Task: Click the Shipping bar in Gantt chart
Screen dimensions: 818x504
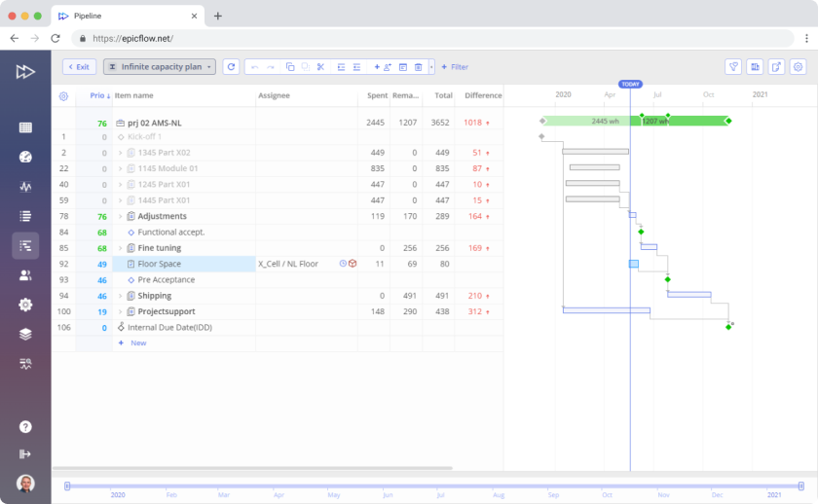Action: [x=689, y=295]
